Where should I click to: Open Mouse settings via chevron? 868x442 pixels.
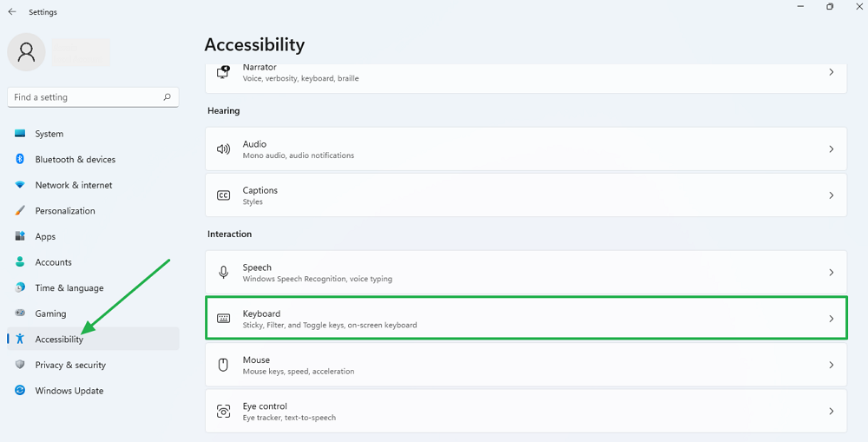click(831, 365)
